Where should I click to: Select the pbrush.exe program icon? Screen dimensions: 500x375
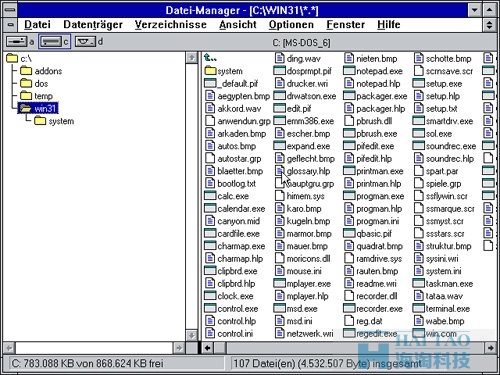click(x=349, y=133)
